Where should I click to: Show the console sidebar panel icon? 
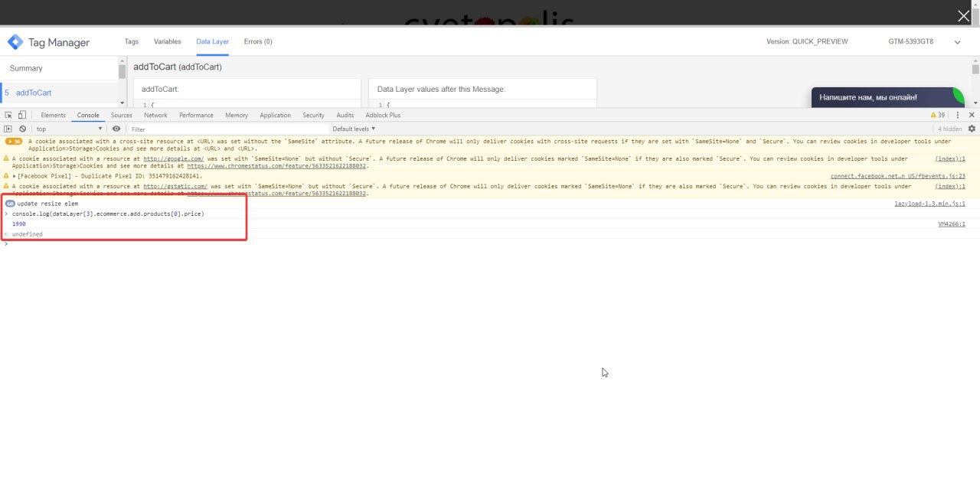pyautogui.click(x=8, y=129)
